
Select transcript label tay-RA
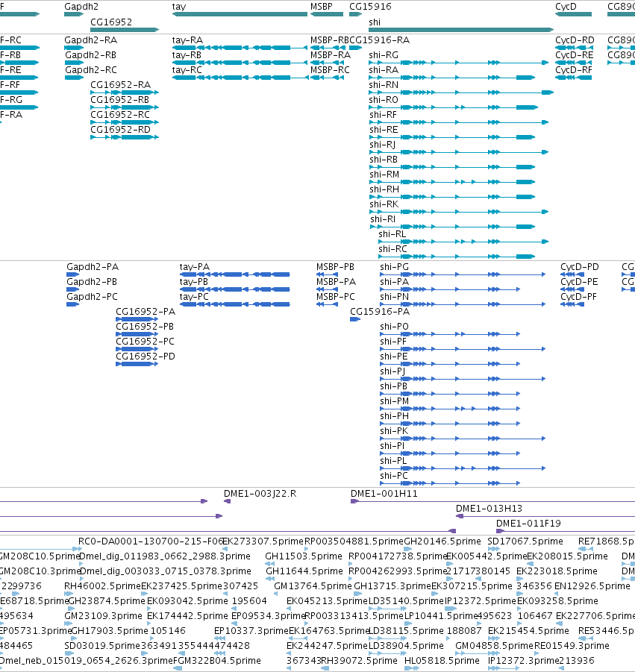coord(187,40)
